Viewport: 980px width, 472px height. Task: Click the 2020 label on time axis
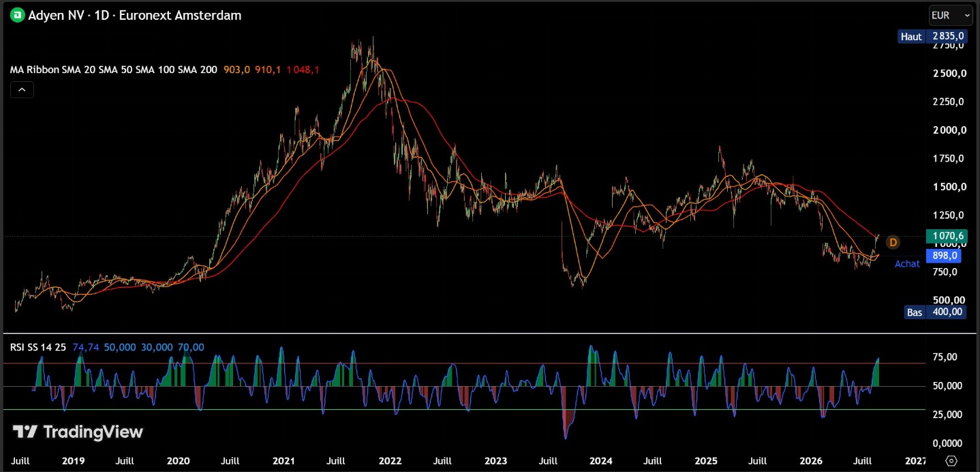(179, 460)
